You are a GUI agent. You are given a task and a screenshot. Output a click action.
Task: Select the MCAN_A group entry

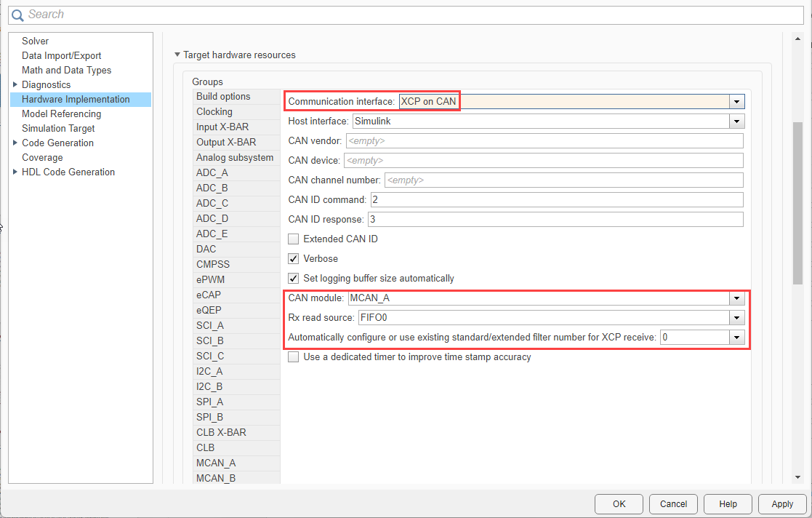point(216,463)
